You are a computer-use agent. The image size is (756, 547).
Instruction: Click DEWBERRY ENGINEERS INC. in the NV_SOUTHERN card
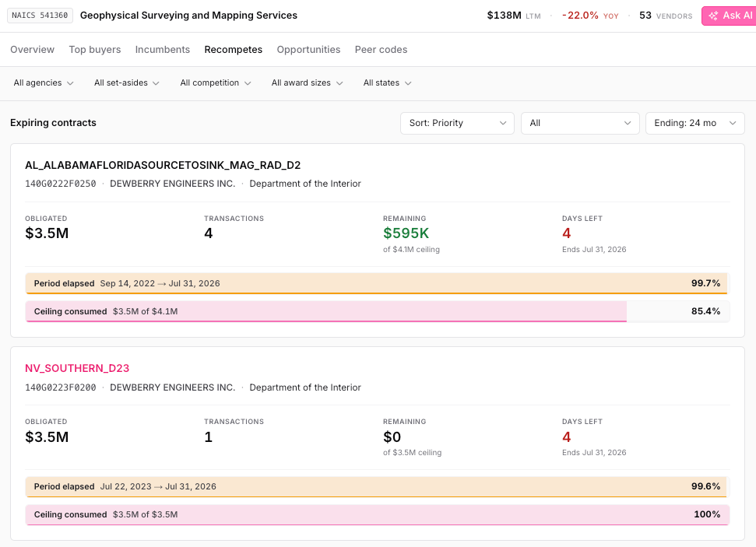[173, 387]
